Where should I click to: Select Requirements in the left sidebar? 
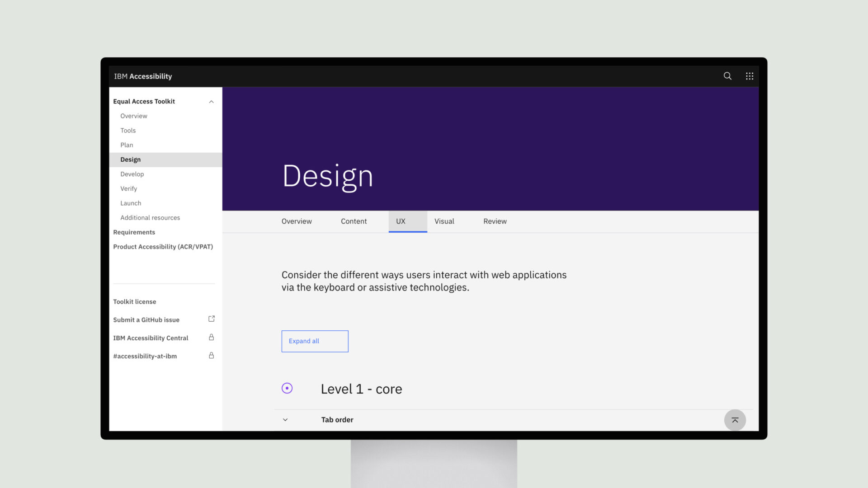point(134,232)
